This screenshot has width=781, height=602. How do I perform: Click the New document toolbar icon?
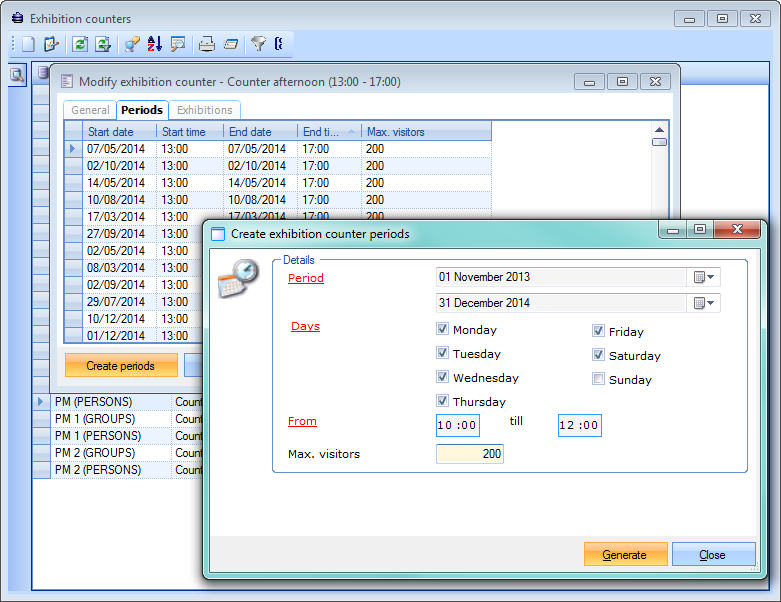click(x=28, y=44)
